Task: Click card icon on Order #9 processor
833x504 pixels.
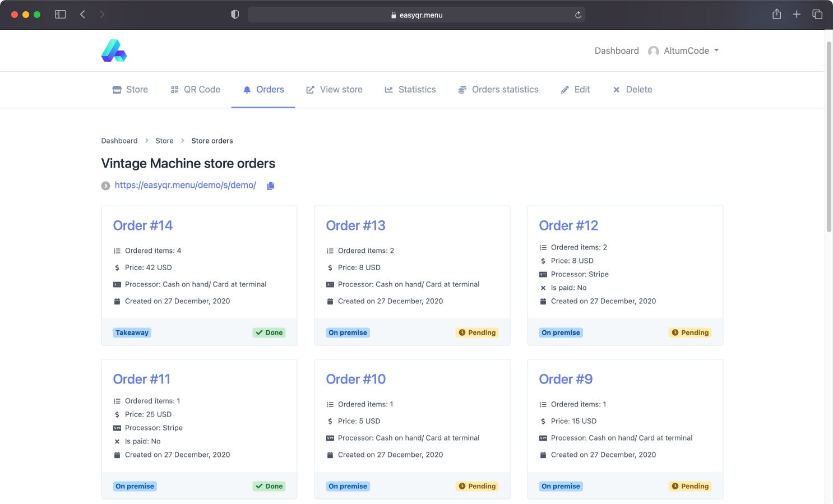Action: click(543, 438)
